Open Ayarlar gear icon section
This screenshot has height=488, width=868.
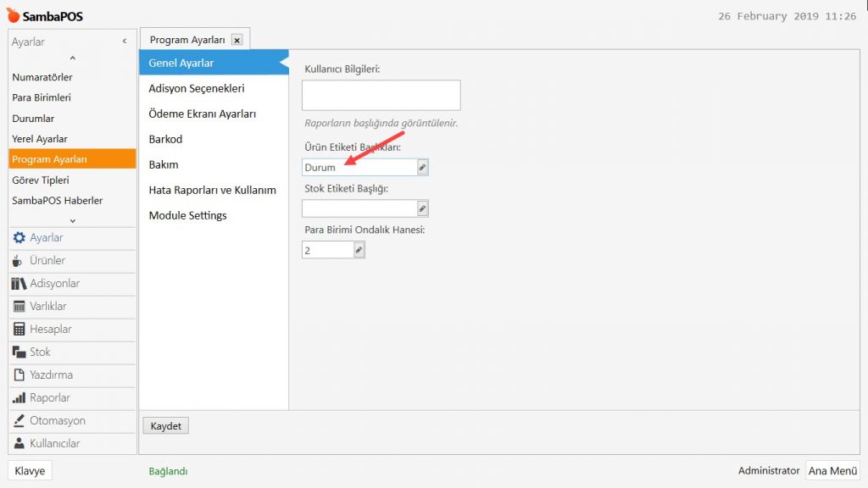coord(19,238)
